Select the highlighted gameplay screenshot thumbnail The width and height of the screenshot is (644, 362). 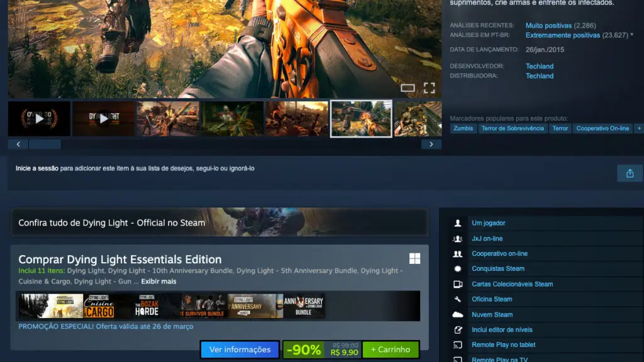361,118
